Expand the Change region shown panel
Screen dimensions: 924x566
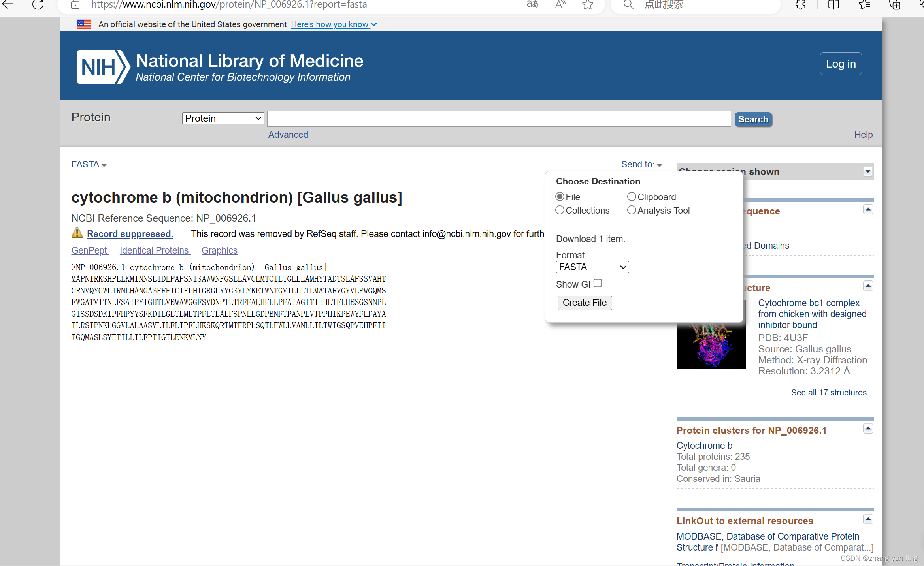pos(867,171)
